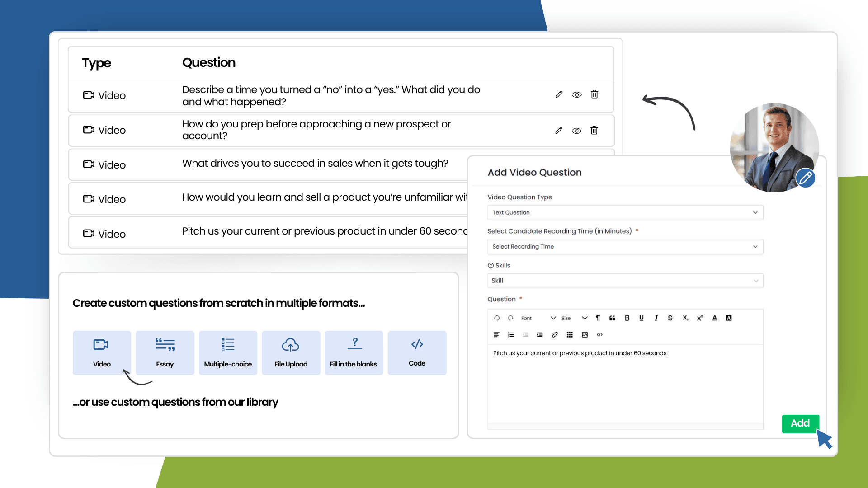Switch to the Fill in the blanks format
The image size is (868, 488).
(354, 352)
